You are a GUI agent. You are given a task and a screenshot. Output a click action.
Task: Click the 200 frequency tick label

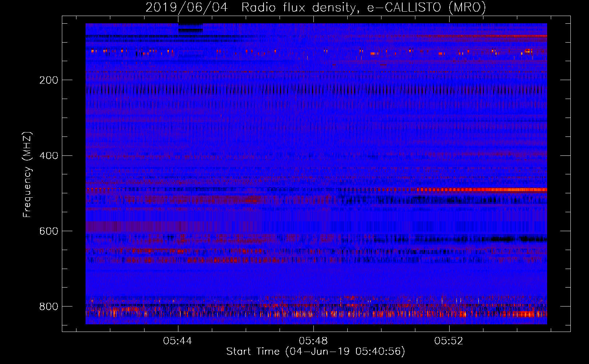pos(49,80)
